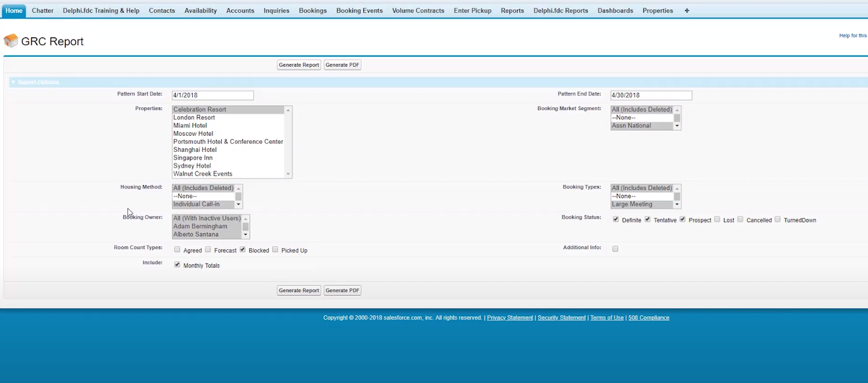Select Moscow Hotel in Properties list
The image size is (868, 383).
228,134
